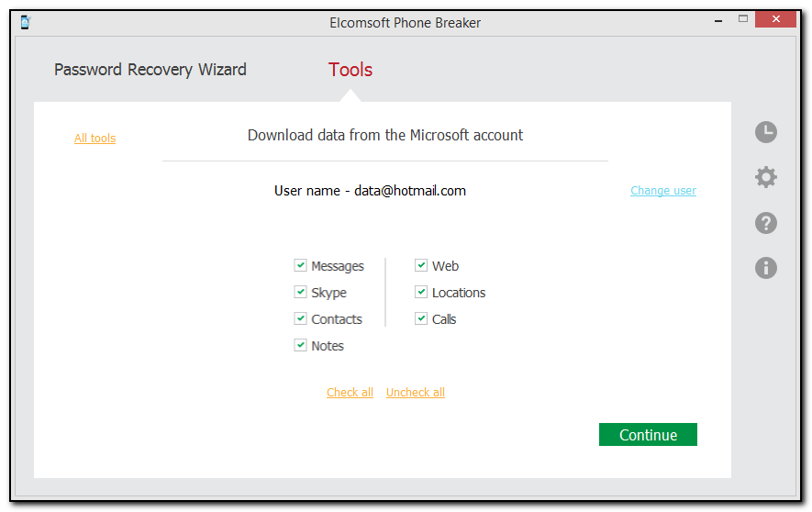This screenshot has height=512, width=812.
Task: Open help via question mark icon
Action: (765, 223)
